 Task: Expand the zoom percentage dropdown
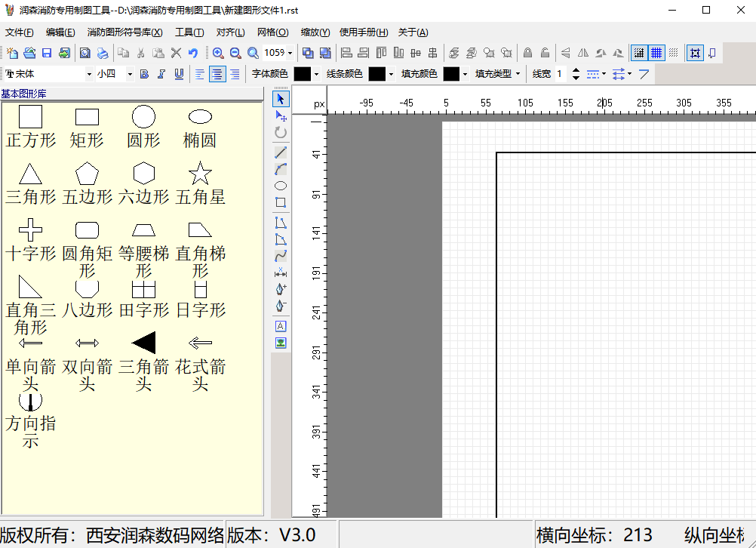tap(290, 53)
